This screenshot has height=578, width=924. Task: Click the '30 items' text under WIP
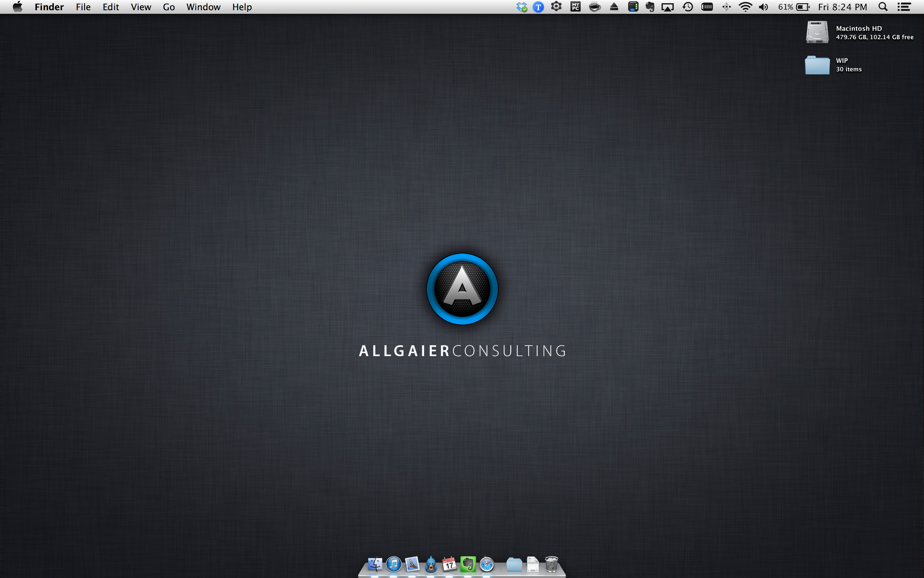(848, 69)
